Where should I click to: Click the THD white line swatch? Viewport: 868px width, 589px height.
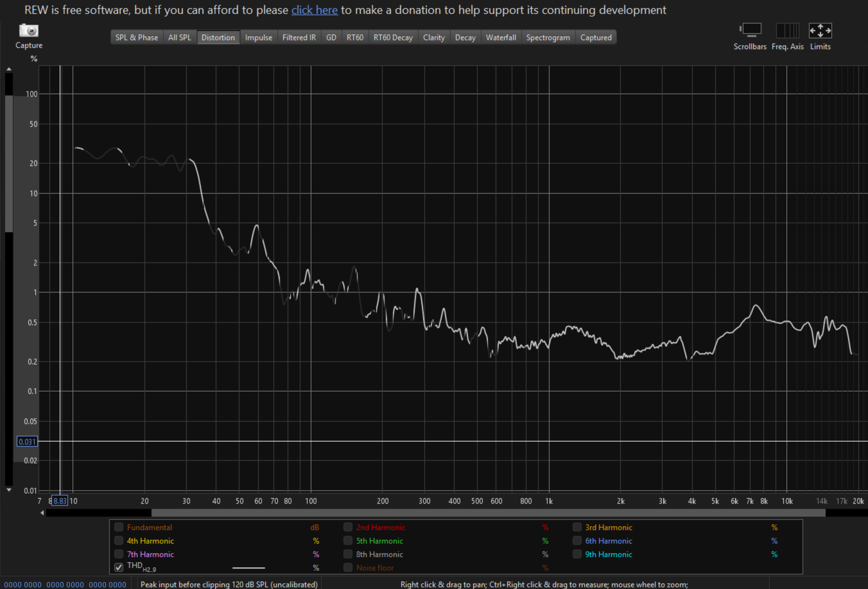[249, 568]
